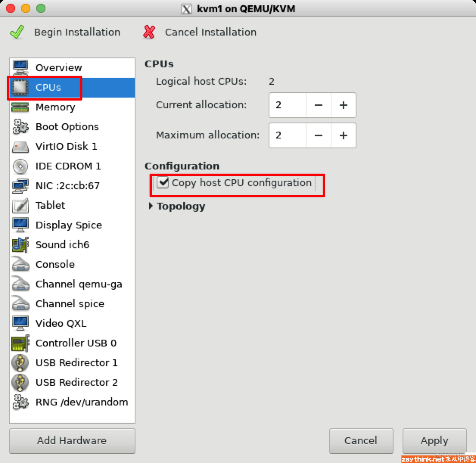476x463 pixels.
Task: Click the red X Cancel Installation icon
Action: (x=149, y=32)
